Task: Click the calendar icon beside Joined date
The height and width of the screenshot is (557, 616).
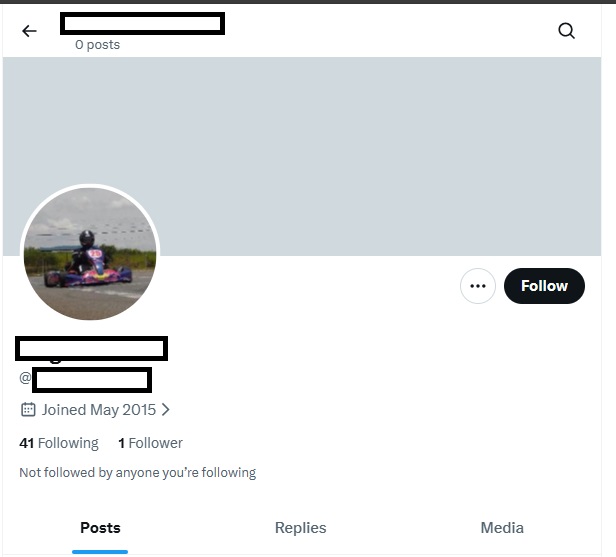Action: [x=28, y=409]
